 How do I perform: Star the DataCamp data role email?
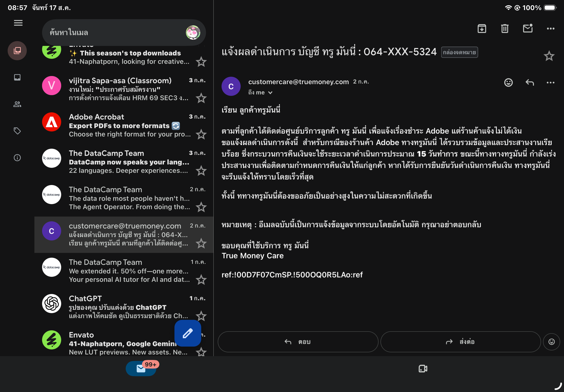(x=201, y=207)
